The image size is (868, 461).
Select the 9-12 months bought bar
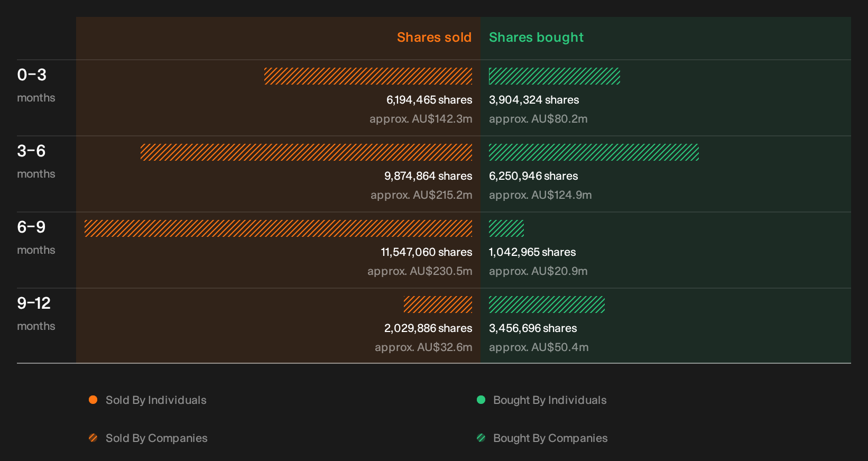[x=547, y=305]
